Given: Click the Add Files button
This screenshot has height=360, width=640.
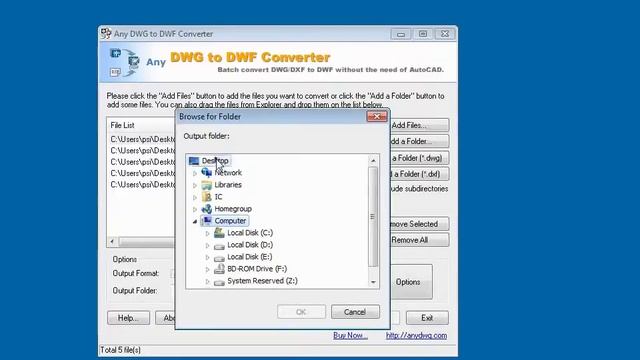Looking at the screenshot, I should [x=419, y=125].
